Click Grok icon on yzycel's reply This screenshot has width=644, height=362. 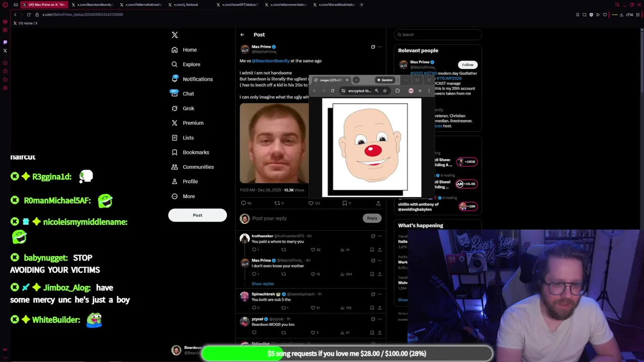pyautogui.click(x=373, y=319)
